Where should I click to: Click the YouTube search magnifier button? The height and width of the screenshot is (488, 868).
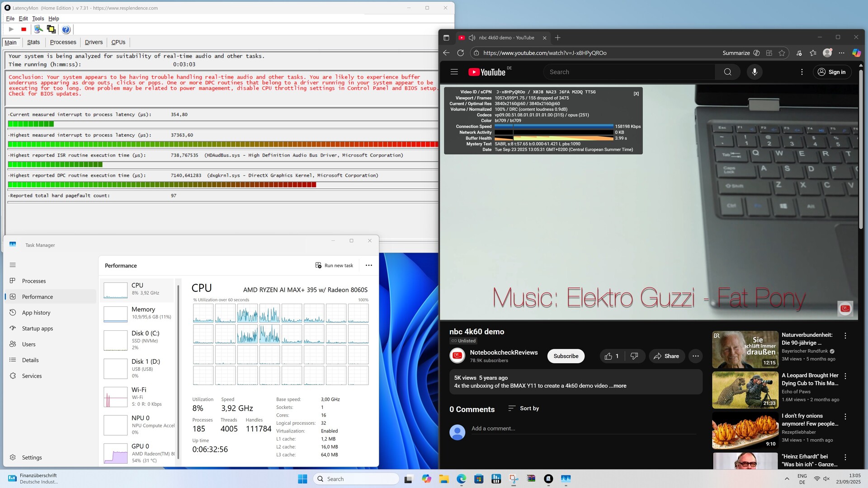pyautogui.click(x=727, y=72)
